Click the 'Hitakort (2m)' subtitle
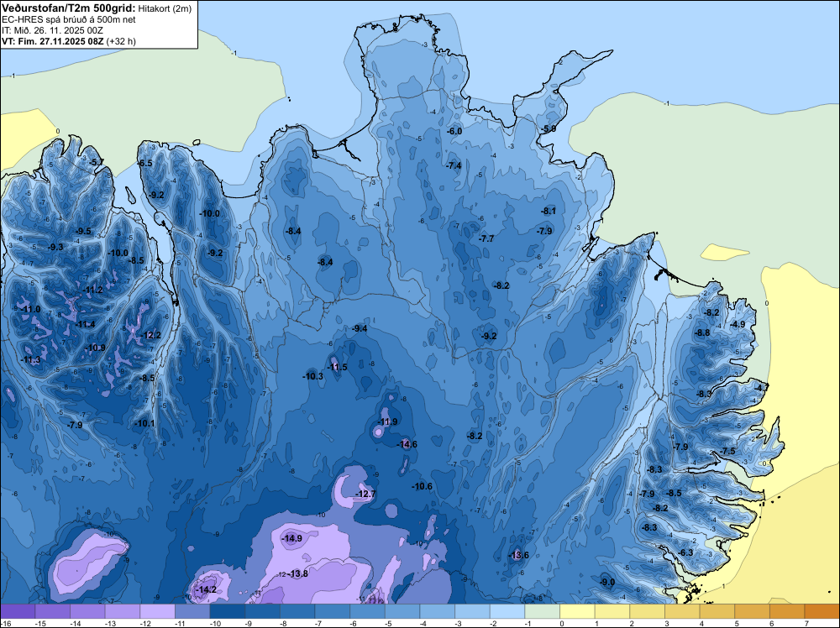Image resolution: width=840 pixels, height=628 pixels. point(165,8)
